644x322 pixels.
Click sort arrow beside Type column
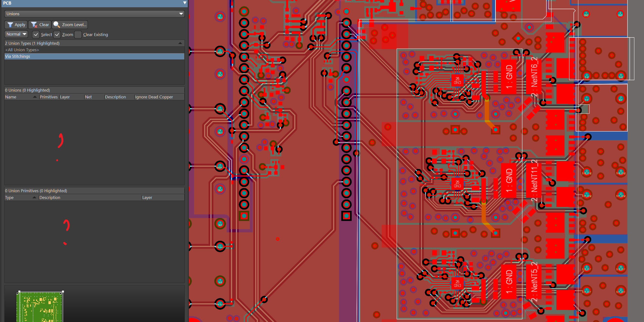click(34, 198)
